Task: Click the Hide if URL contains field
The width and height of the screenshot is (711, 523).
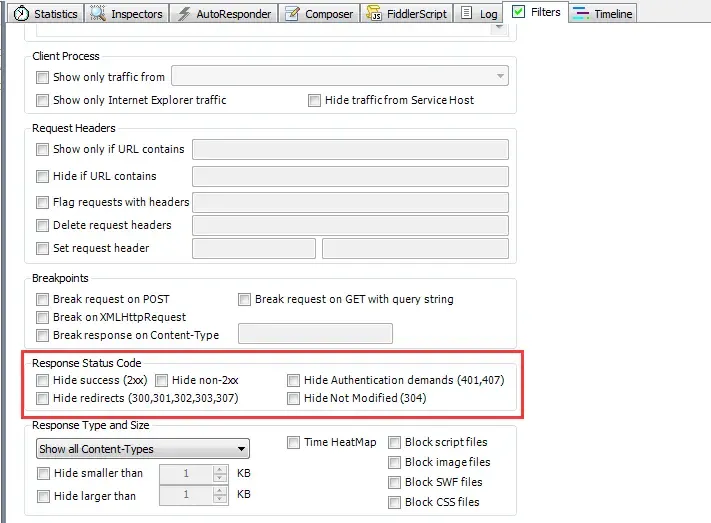Action: (x=350, y=176)
